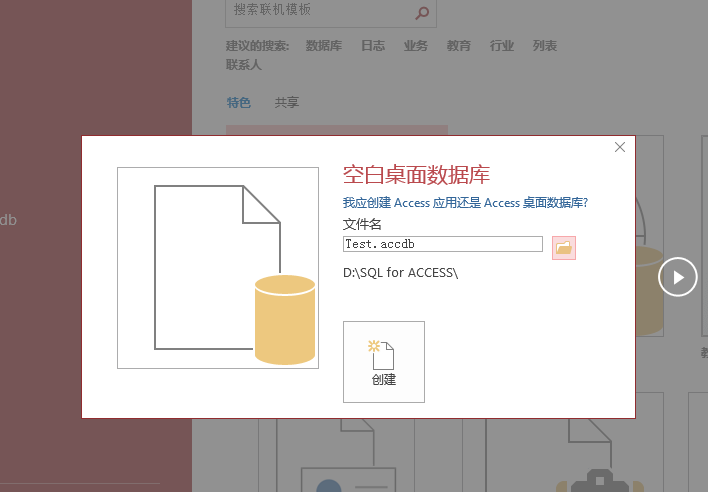708x492 pixels.
Task: Select the 教育 suggested search
Action: [458, 46]
